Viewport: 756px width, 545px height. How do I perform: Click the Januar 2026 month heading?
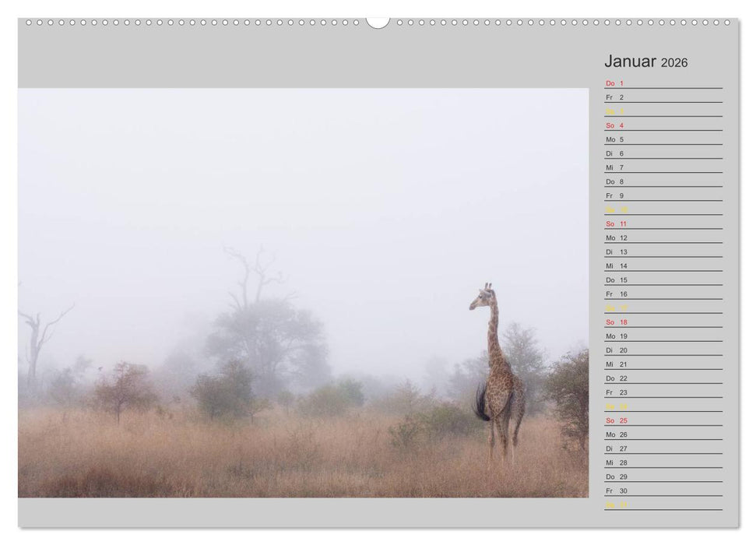click(x=632, y=61)
